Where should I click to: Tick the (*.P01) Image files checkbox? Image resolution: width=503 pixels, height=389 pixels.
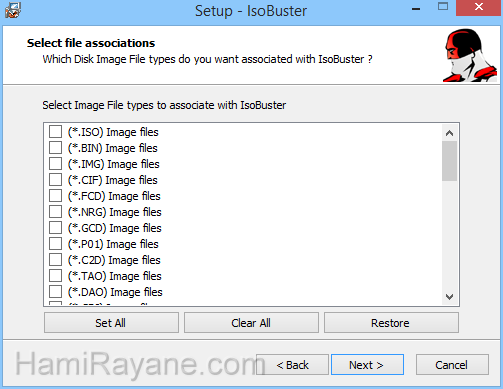[55, 244]
